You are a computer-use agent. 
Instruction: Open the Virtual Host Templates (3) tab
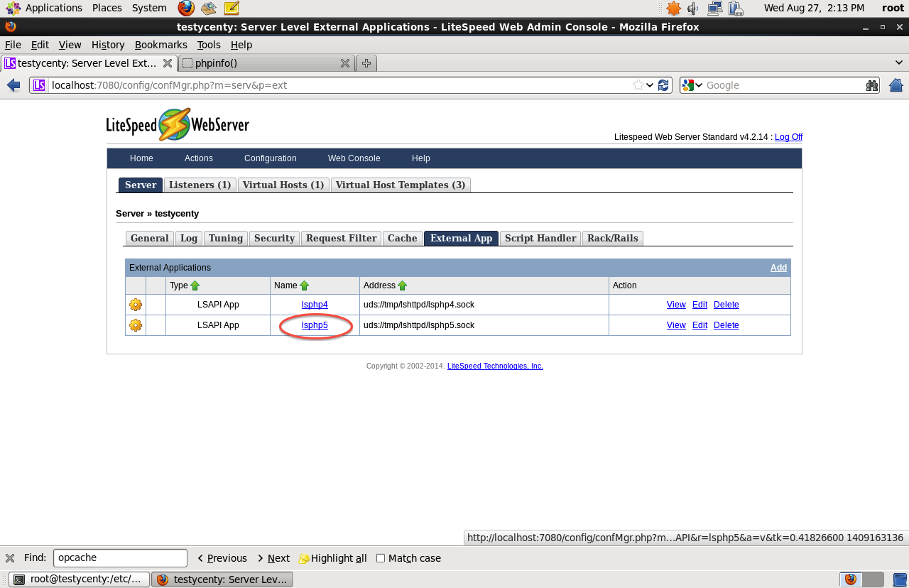coord(401,185)
